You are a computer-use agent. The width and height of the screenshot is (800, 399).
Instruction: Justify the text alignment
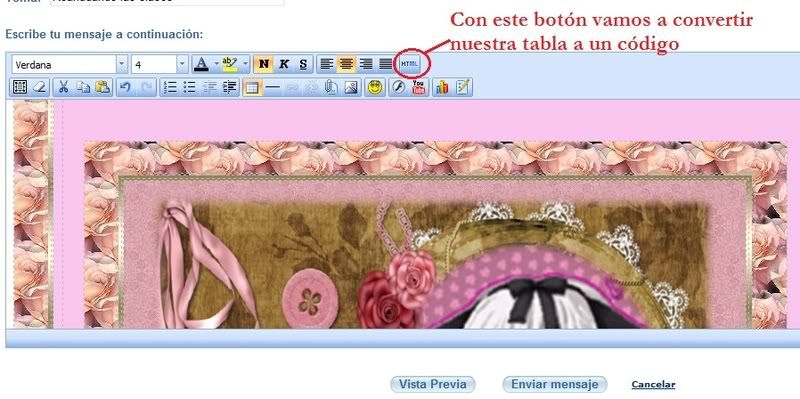(x=386, y=64)
